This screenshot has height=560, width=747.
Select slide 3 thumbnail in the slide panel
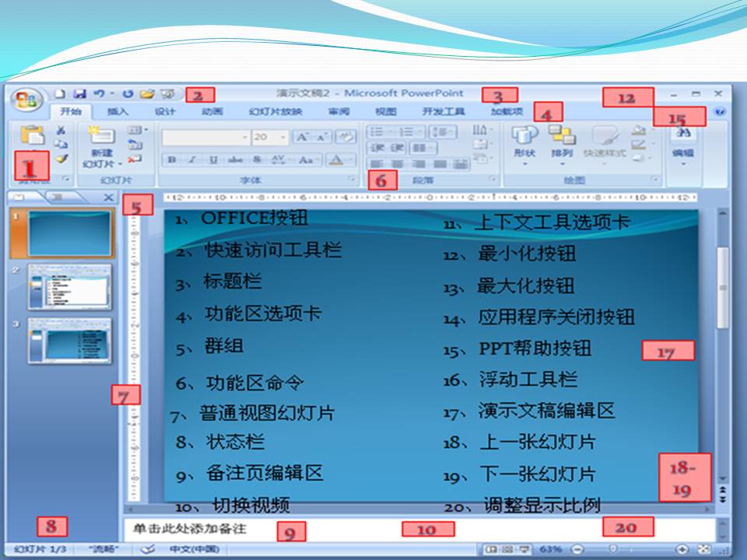(x=69, y=341)
